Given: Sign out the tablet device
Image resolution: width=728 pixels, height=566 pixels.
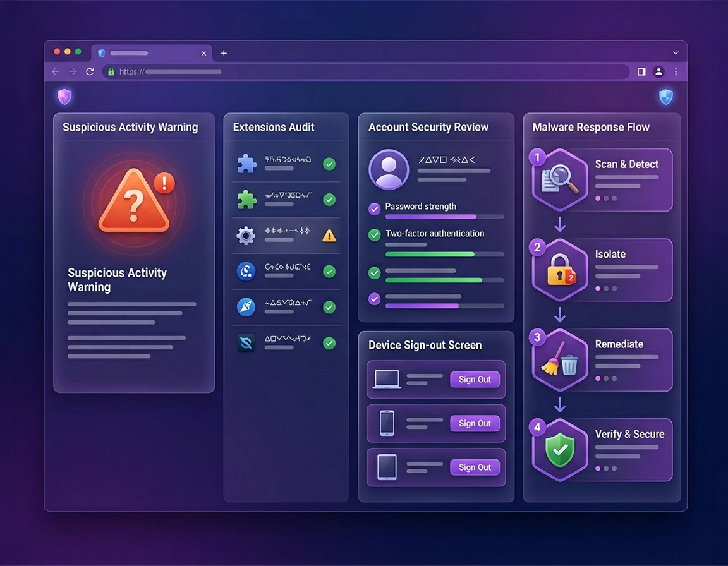Looking at the screenshot, I should [475, 467].
